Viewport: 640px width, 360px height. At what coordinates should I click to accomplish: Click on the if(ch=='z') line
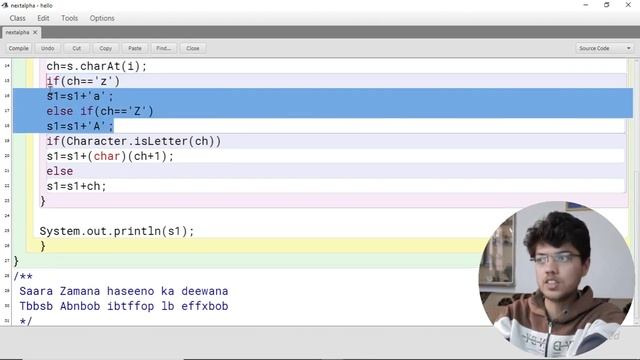click(83, 81)
